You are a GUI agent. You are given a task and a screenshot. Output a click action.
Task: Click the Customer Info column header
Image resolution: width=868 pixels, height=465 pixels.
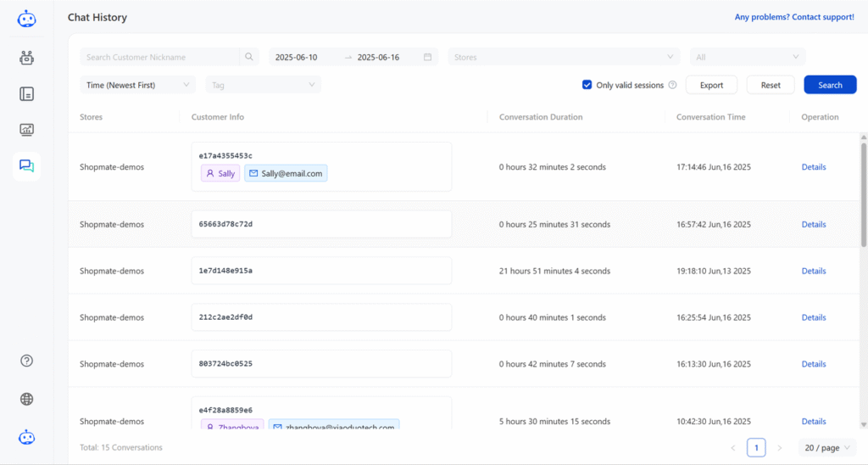(x=218, y=117)
